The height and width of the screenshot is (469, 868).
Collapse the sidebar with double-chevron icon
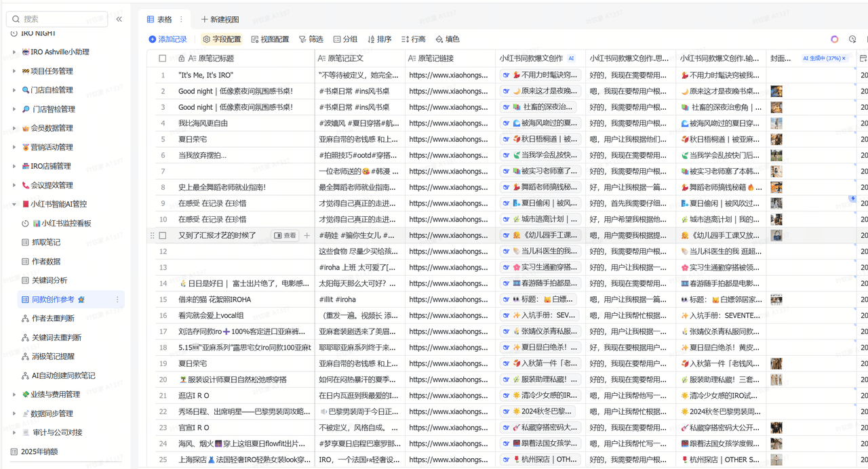tap(119, 19)
